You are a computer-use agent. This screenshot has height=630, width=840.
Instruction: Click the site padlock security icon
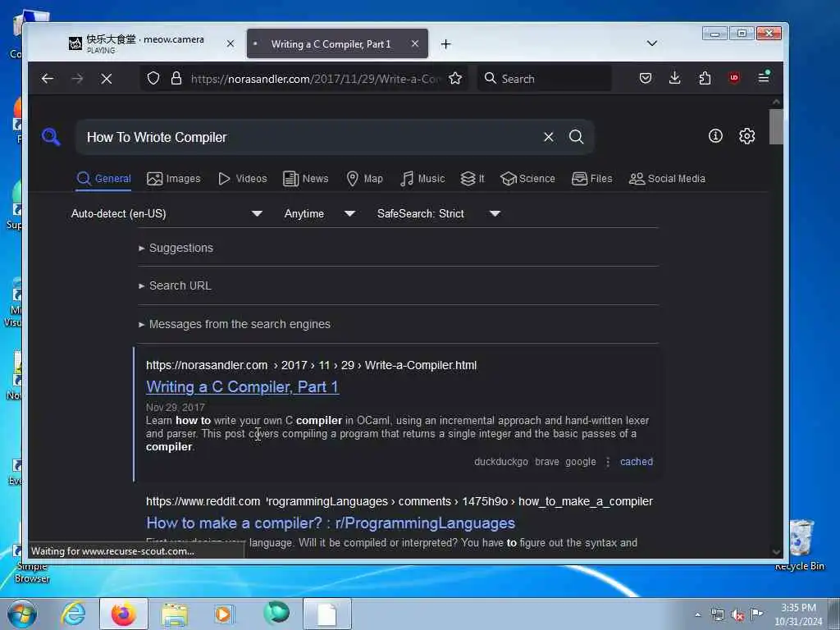coord(176,78)
